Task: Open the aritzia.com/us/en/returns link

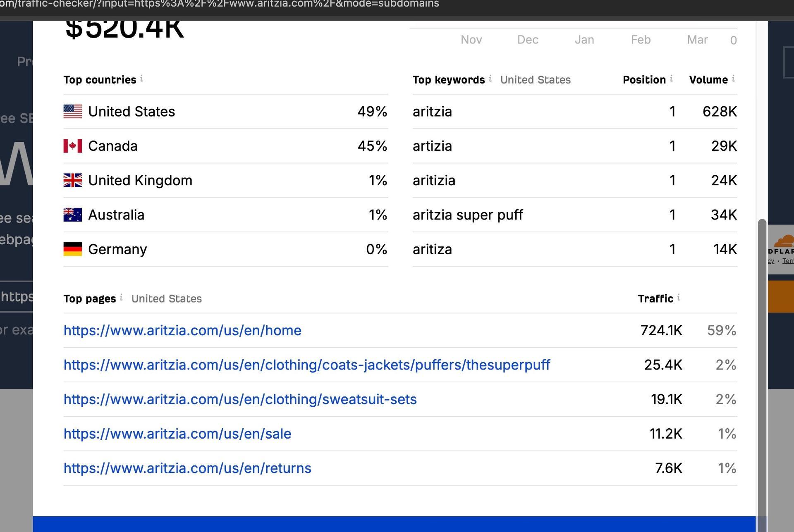Action: [187, 468]
